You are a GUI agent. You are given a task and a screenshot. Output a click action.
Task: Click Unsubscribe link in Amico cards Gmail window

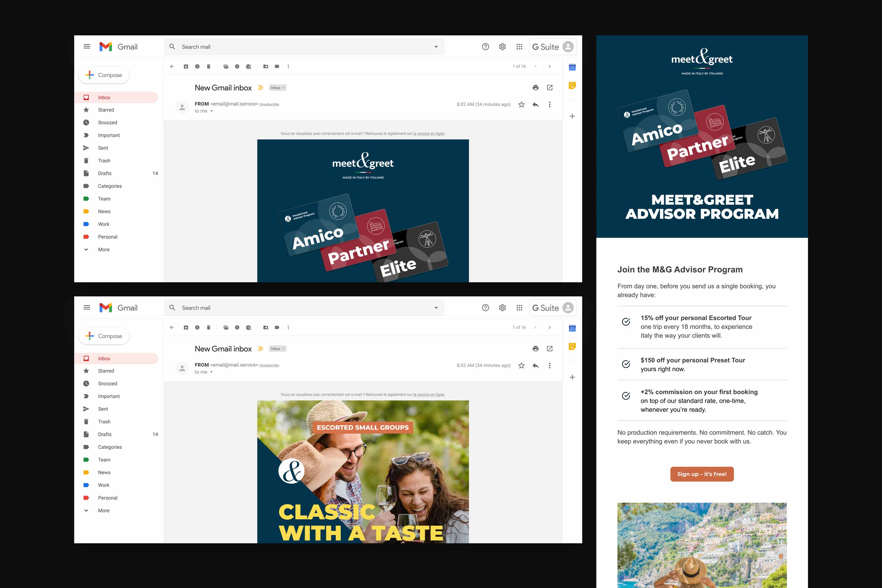pyautogui.click(x=269, y=105)
